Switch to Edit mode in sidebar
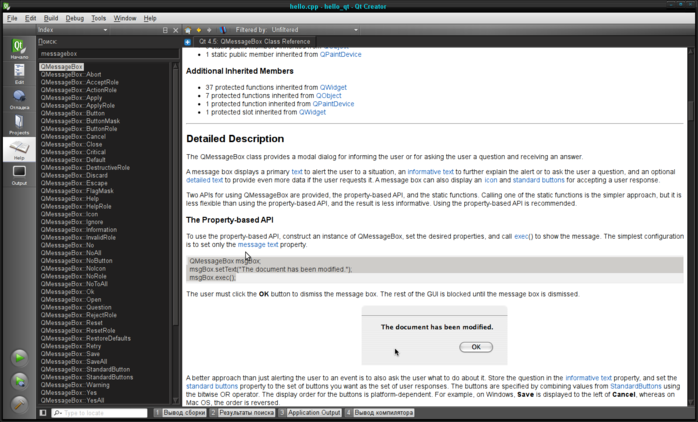 [19, 73]
